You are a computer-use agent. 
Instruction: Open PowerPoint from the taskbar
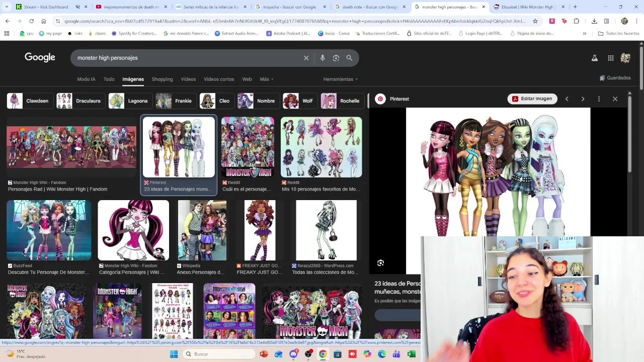click(x=264, y=354)
